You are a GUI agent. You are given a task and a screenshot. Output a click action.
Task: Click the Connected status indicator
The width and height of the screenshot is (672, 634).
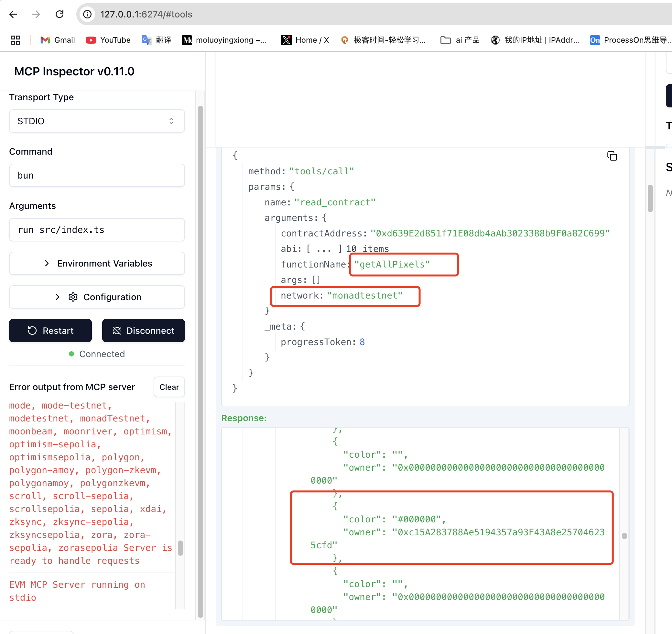coord(97,354)
